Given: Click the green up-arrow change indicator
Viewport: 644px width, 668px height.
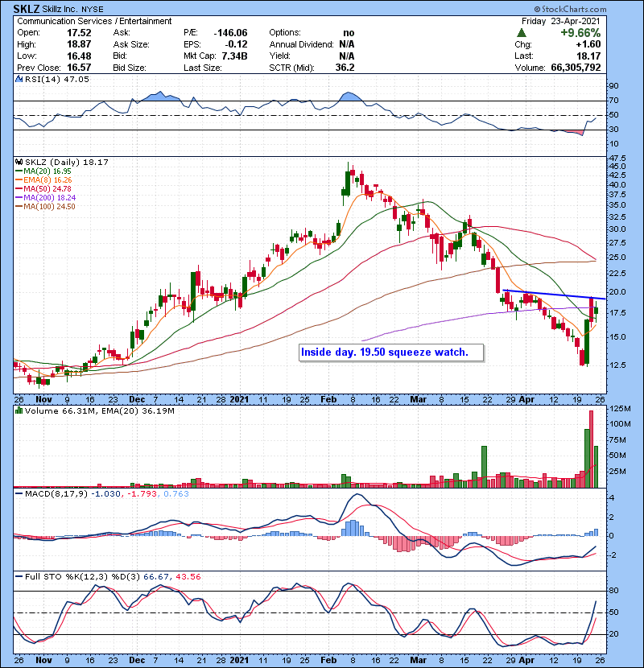Looking at the screenshot, I should (x=522, y=33).
